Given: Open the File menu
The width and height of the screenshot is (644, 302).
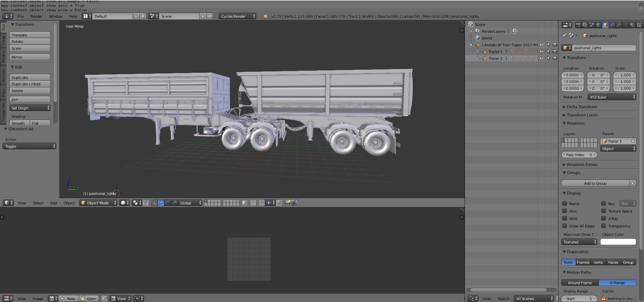Looking at the screenshot, I should pyautogui.click(x=20, y=16).
